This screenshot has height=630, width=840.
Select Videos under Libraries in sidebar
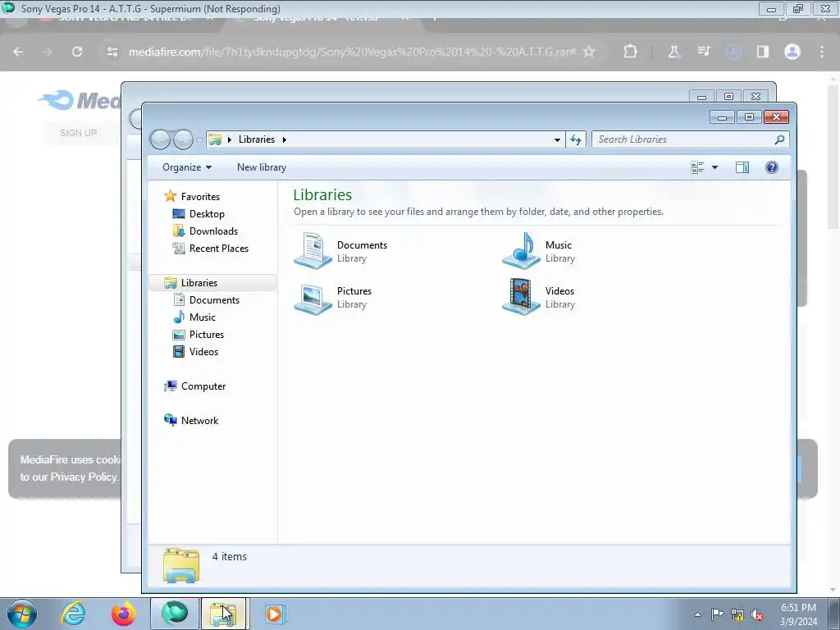pyautogui.click(x=203, y=351)
